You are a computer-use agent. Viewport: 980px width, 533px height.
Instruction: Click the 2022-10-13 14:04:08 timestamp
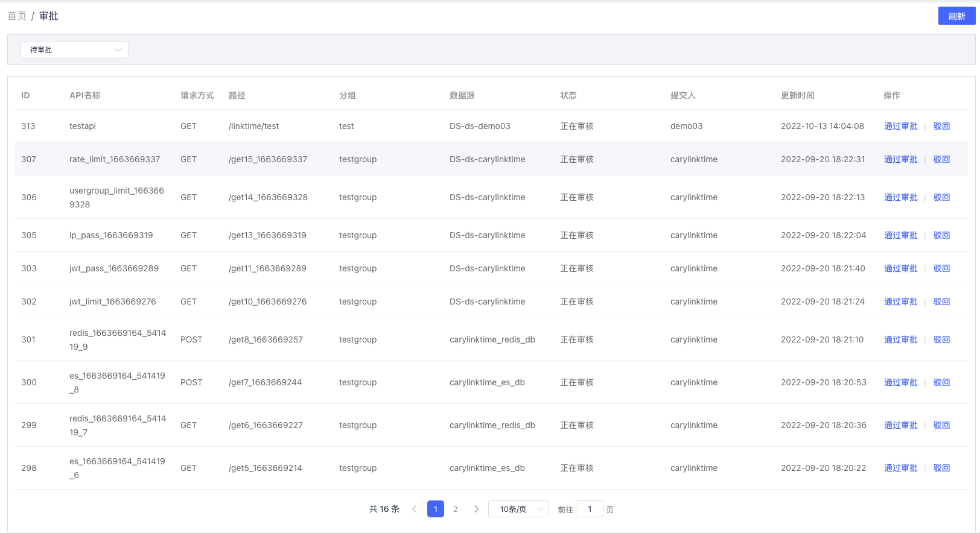822,126
